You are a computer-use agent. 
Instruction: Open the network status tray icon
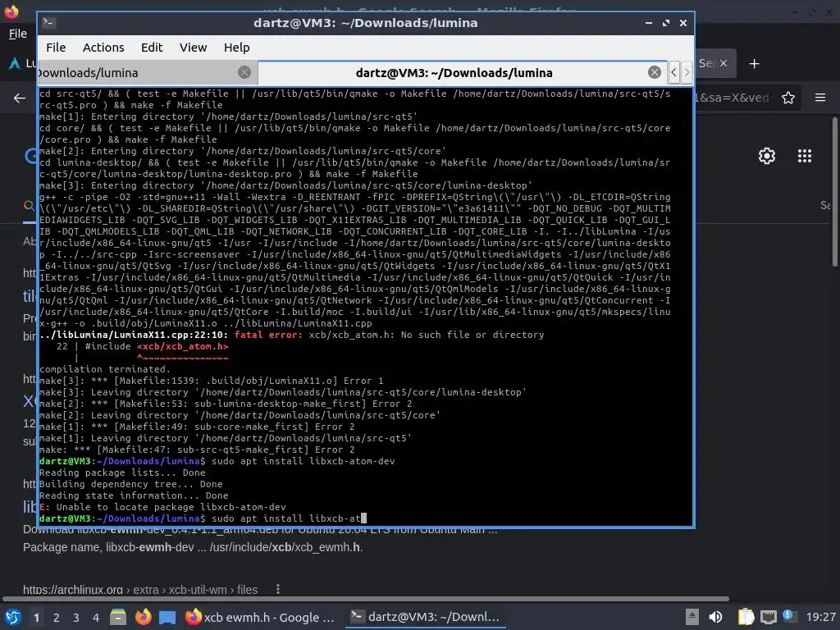point(768,617)
